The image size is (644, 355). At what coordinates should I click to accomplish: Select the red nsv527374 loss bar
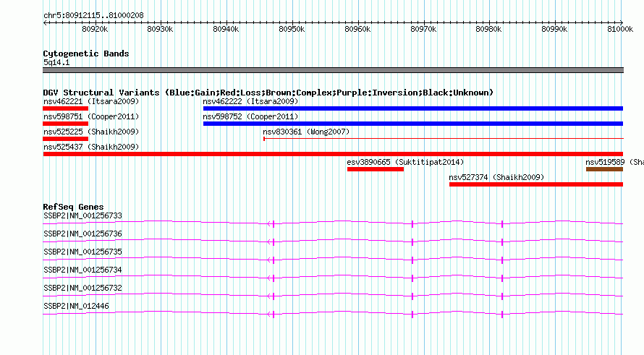[x=536, y=184]
